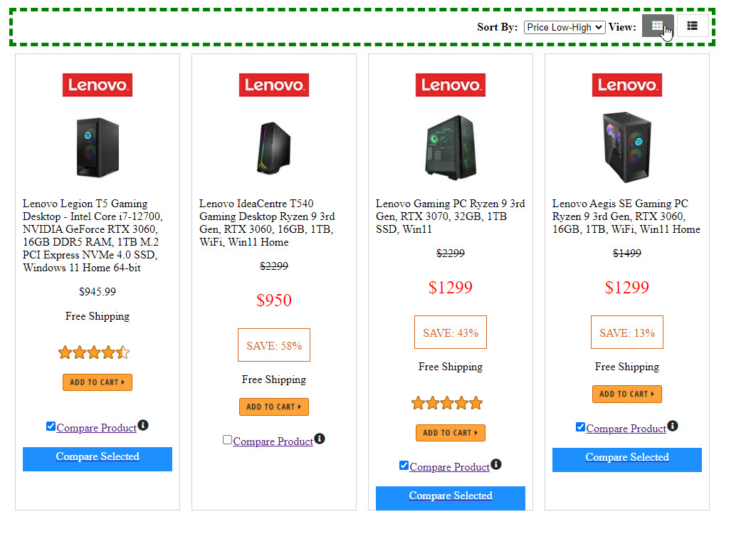Add Legion T5 Gaming Desktop to cart

(98, 382)
